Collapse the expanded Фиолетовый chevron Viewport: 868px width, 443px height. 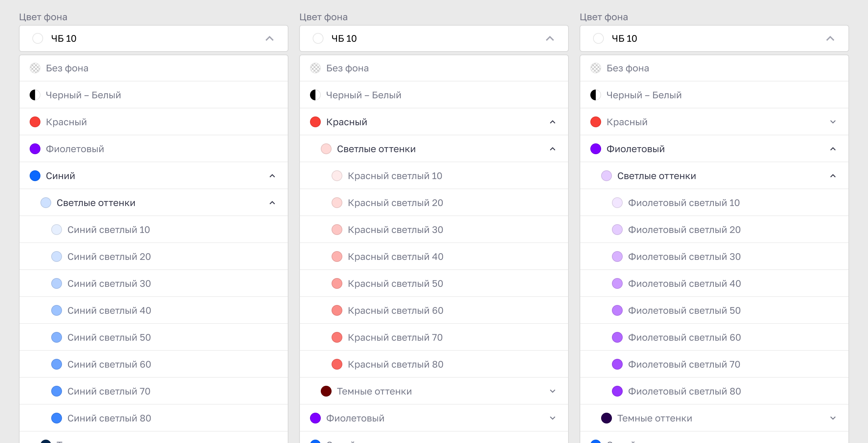click(x=833, y=149)
